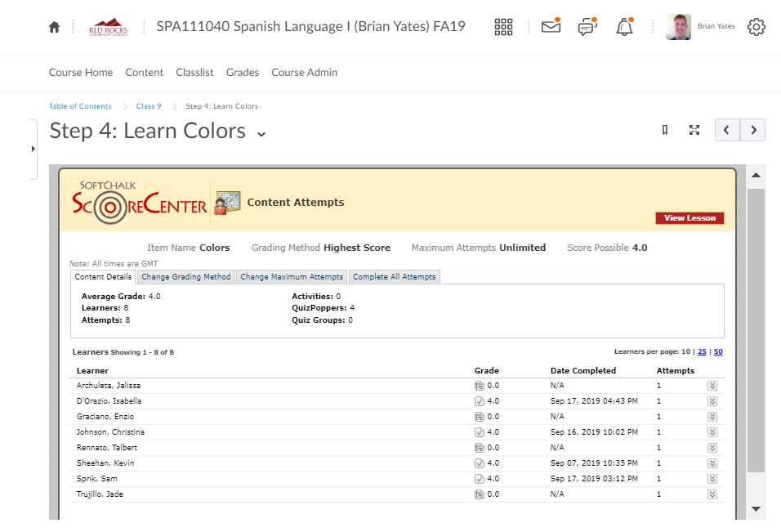The height and width of the screenshot is (532, 781).
Task: Click the scrollbar down arrow of the content frame
Action: [756, 508]
